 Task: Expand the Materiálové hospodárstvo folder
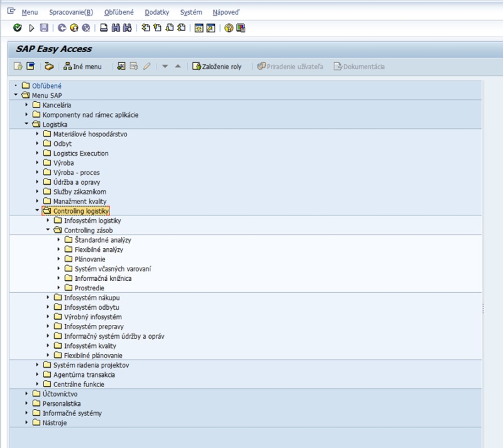coord(37,134)
